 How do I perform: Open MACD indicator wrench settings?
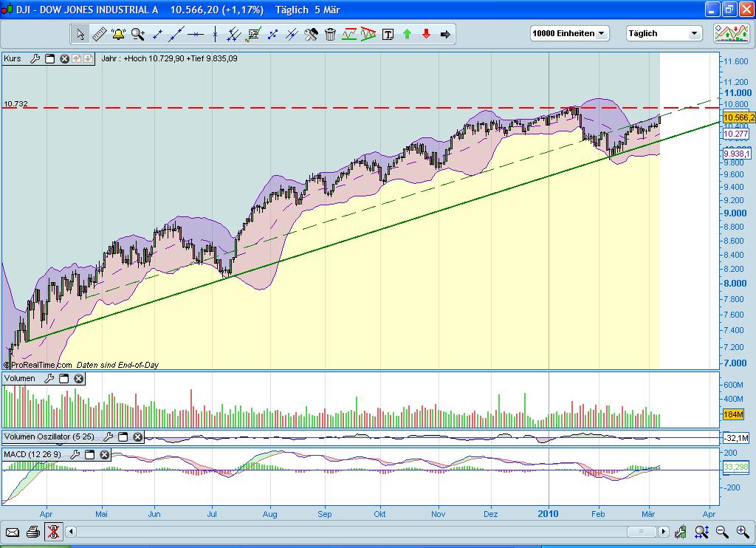point(75,454)
